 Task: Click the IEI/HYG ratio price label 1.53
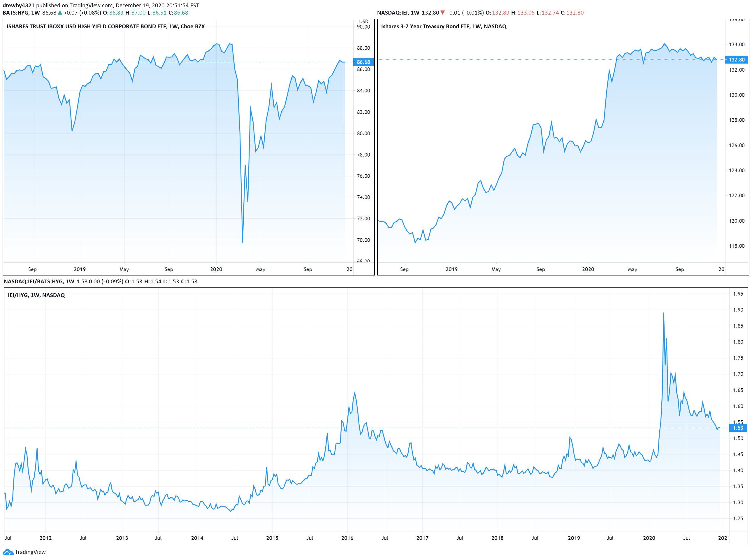pos(738,428)
